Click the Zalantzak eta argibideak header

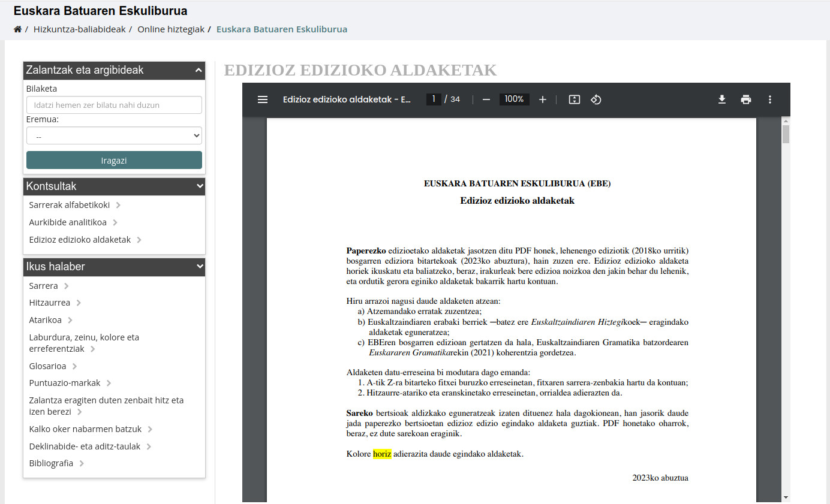[114, 70]
